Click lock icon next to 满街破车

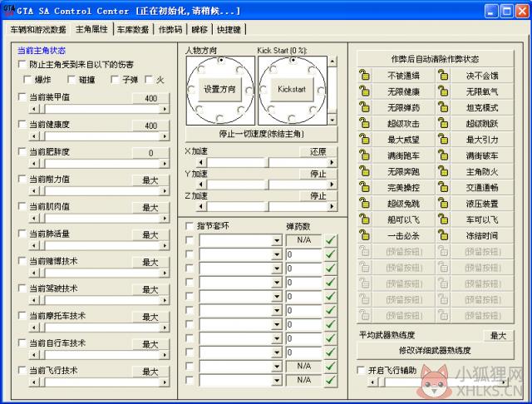coord(443,155)
